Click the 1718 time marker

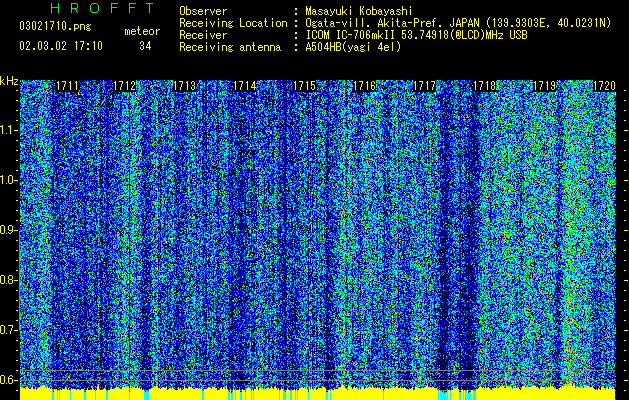click(x=485, y=86)
